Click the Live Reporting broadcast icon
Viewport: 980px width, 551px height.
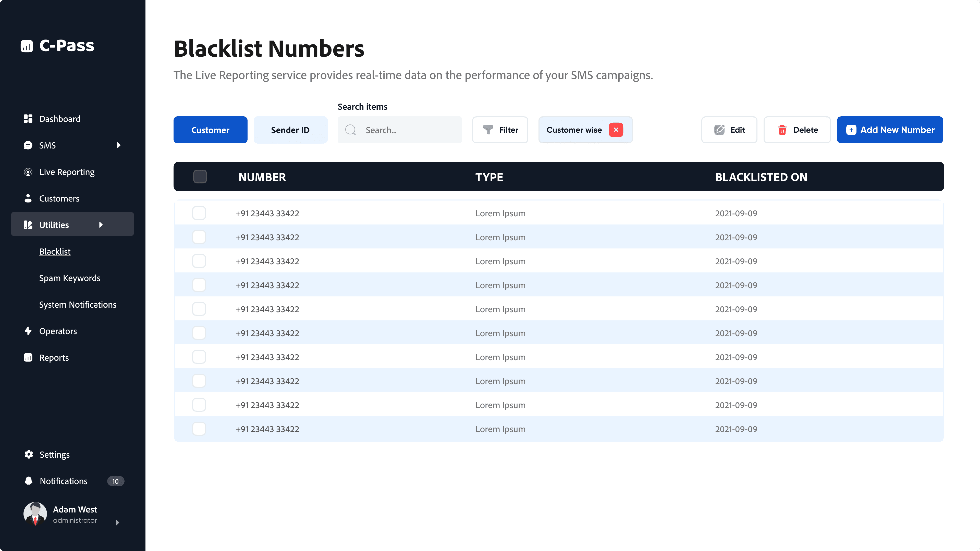(28, 172)
